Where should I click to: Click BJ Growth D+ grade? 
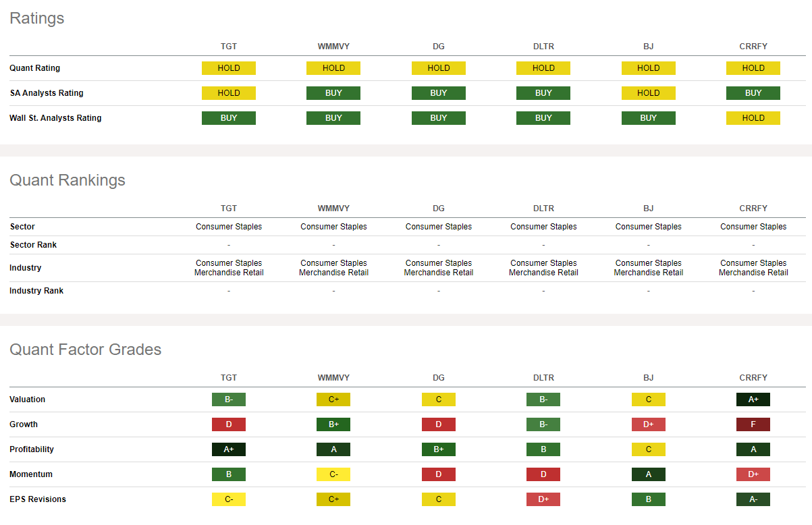pos(649,424)
